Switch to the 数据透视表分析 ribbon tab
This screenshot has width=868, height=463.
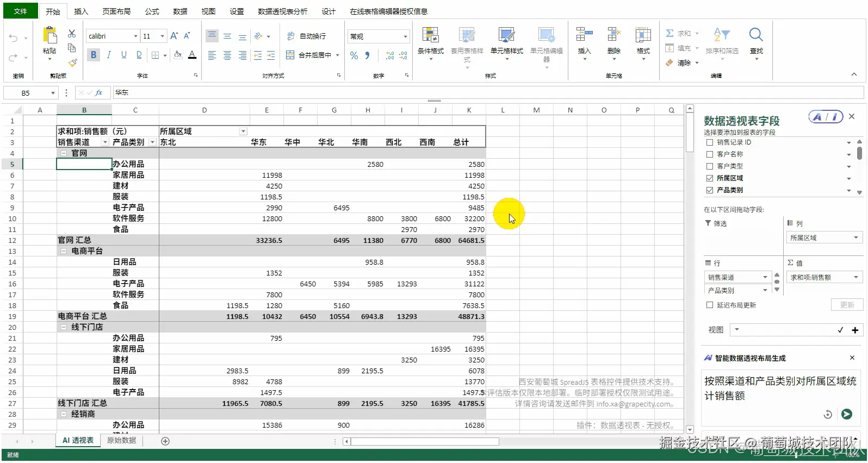click(x=282, y=11)
